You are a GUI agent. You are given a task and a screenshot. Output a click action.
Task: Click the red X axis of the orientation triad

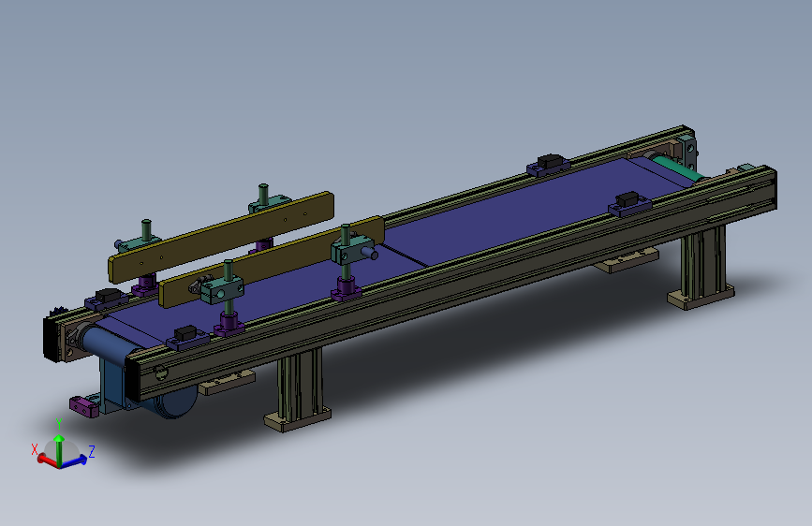tap(47, 460)
